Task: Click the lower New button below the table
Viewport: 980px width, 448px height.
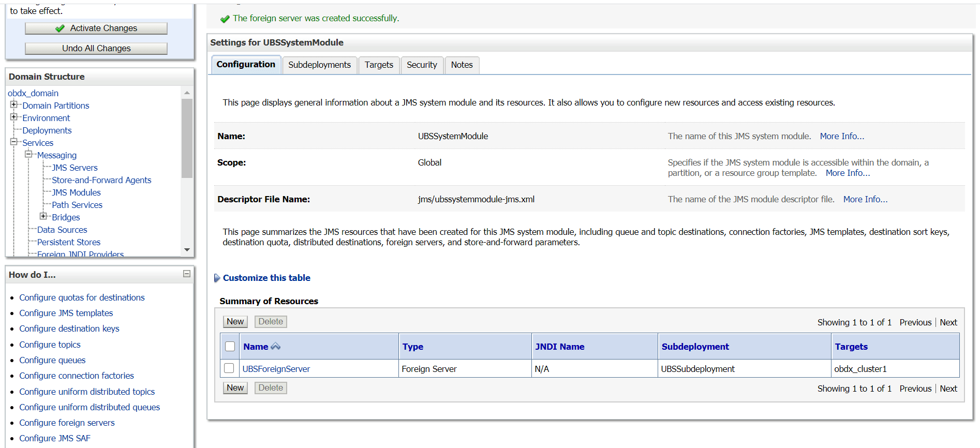Action: (x=235, y=388)
